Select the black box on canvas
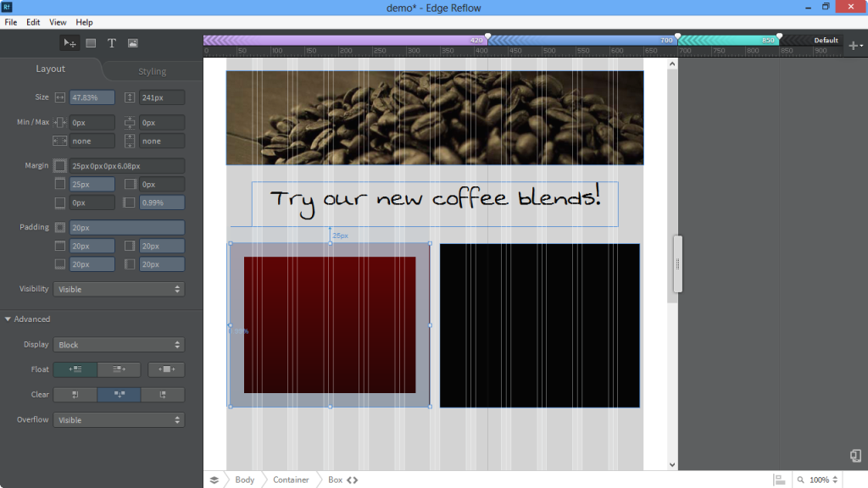The width and height of the screenshot is (868, 488). 540,326
